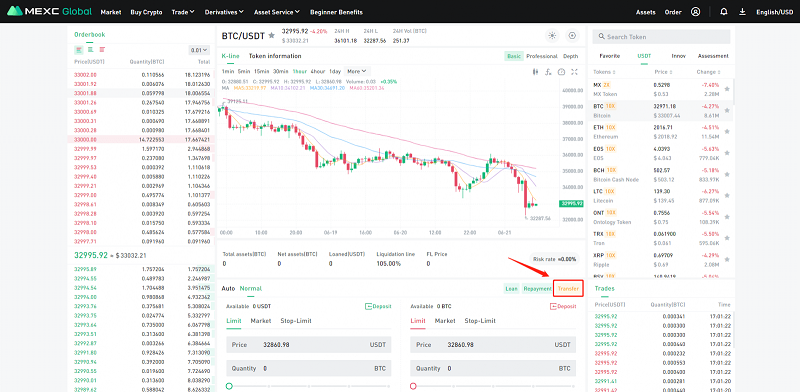Open the hexagon settings icon near chart
This screenshot has width=800, height=392.
pyautogui.click(x=572, y=35)
